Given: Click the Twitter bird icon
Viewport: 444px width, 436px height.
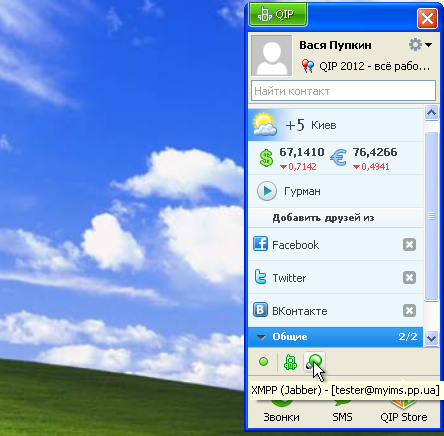Looking at the screenshot, I should (260, 277).
